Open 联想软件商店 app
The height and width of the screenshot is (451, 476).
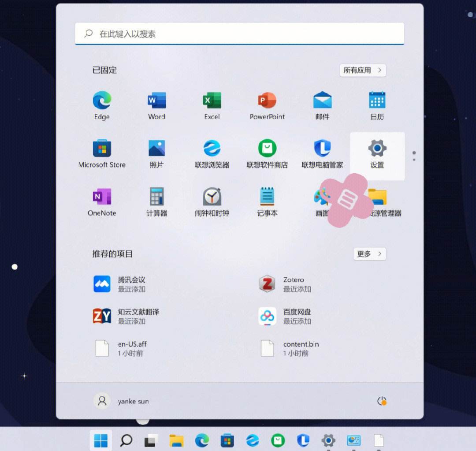(x=267, y=154)
